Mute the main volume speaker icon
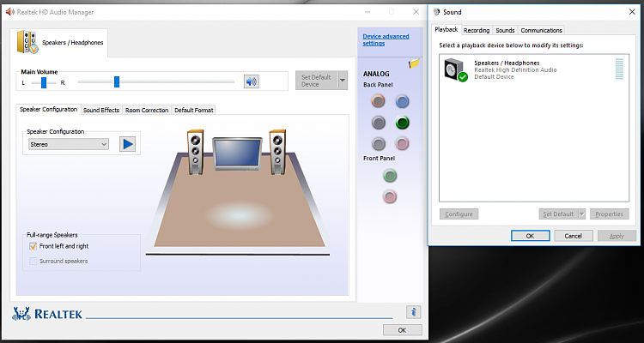Screen dimensions: 644x343 (x=252, y=81)
